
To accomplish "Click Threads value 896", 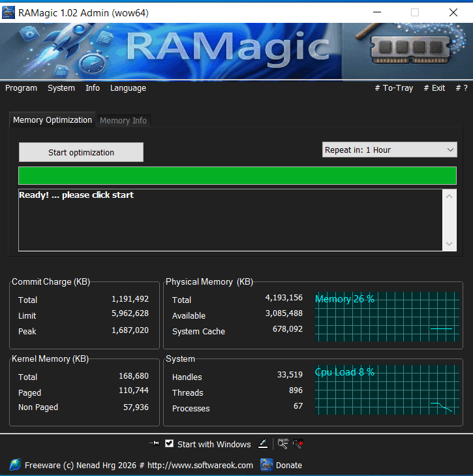I will click(x=296, y=390).
